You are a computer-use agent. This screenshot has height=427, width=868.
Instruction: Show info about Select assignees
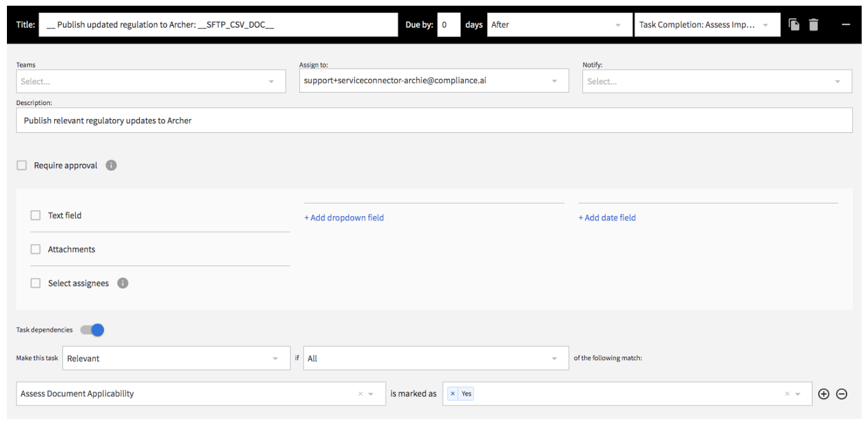[x=123, y=283]
